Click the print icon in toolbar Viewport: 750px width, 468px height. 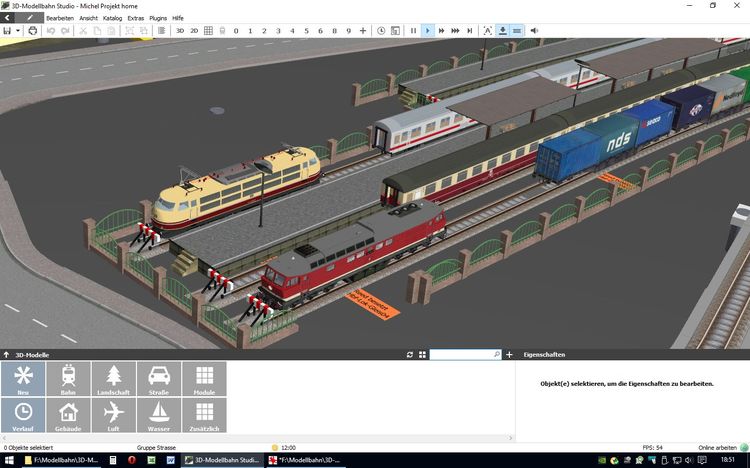tap(33, 31)
